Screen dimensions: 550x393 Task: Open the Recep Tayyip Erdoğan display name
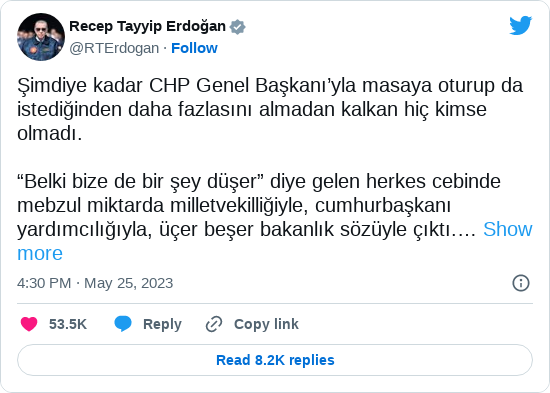click(x=147, y=26)
